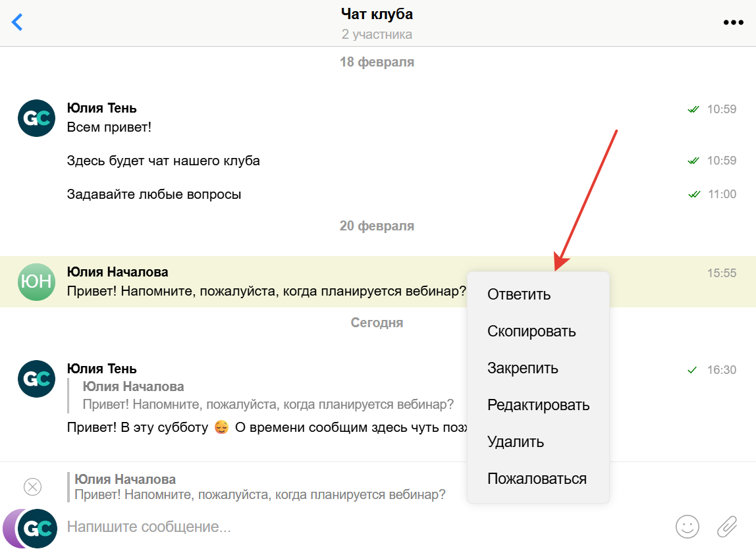756x553 pixels.
Task: Open the emoji picker smiley icon
Action: [x=687, y=526]
